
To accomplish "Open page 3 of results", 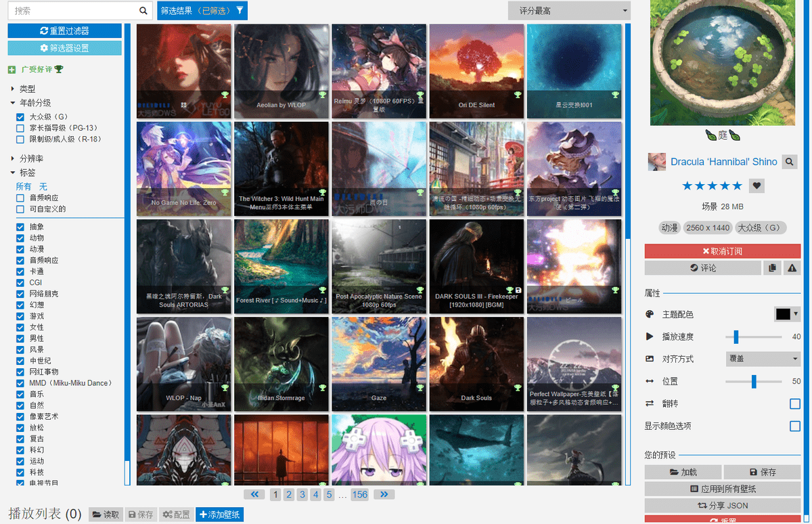I will tap(302, 495).
